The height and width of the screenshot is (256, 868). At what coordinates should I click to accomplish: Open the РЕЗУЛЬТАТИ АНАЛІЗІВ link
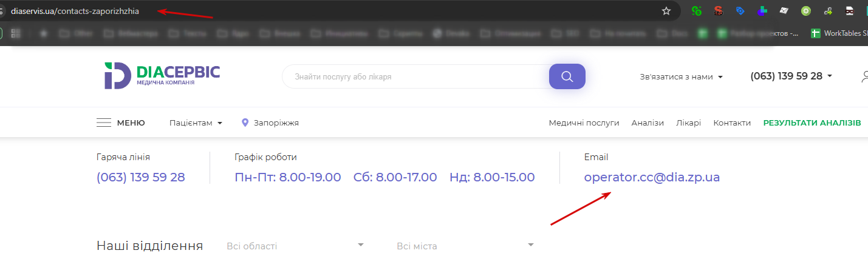[x=812, y=123]
